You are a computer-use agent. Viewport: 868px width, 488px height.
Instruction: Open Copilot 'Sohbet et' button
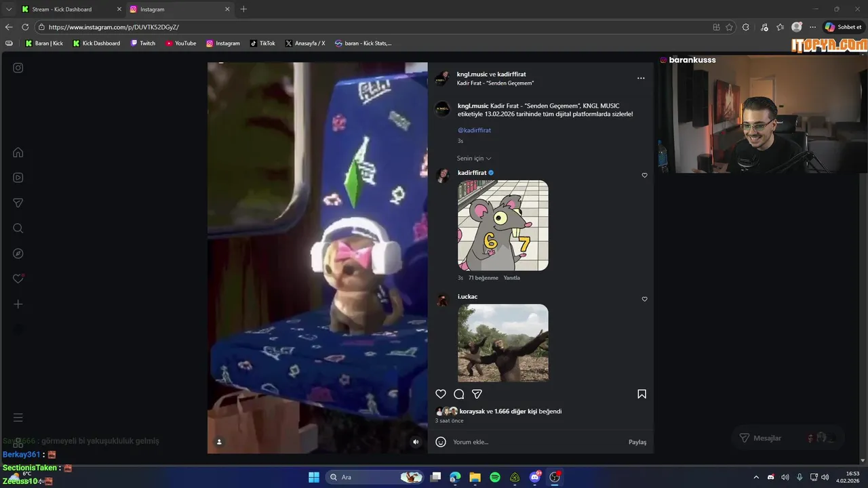pyautogui.click(x=843, y=27)
